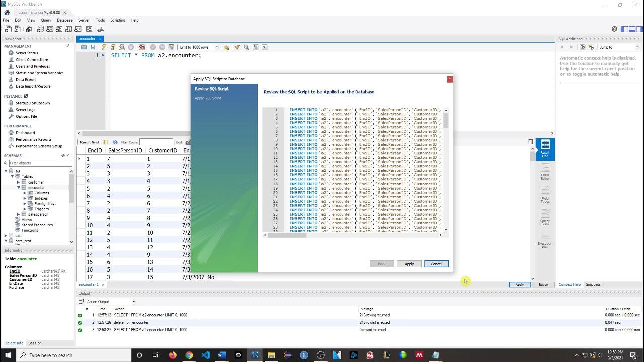Expand the cars schema node
The image size is (644, 362).
[6, 235]
